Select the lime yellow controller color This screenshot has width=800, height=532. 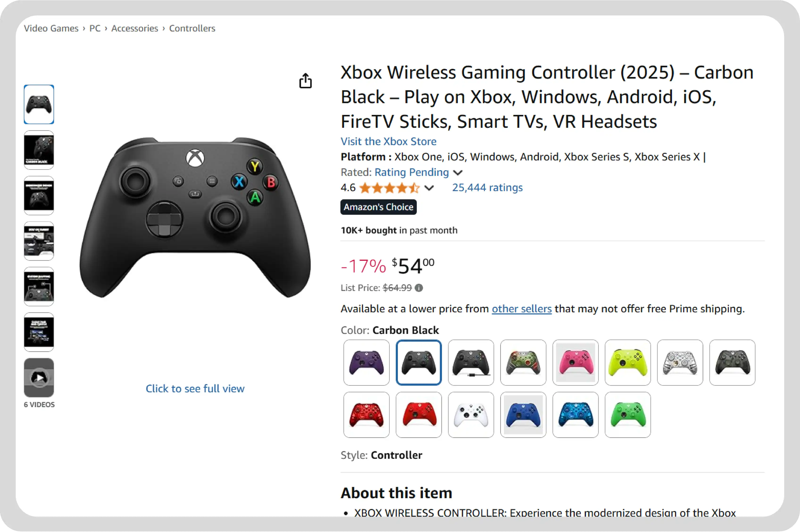tap(628, 363)
